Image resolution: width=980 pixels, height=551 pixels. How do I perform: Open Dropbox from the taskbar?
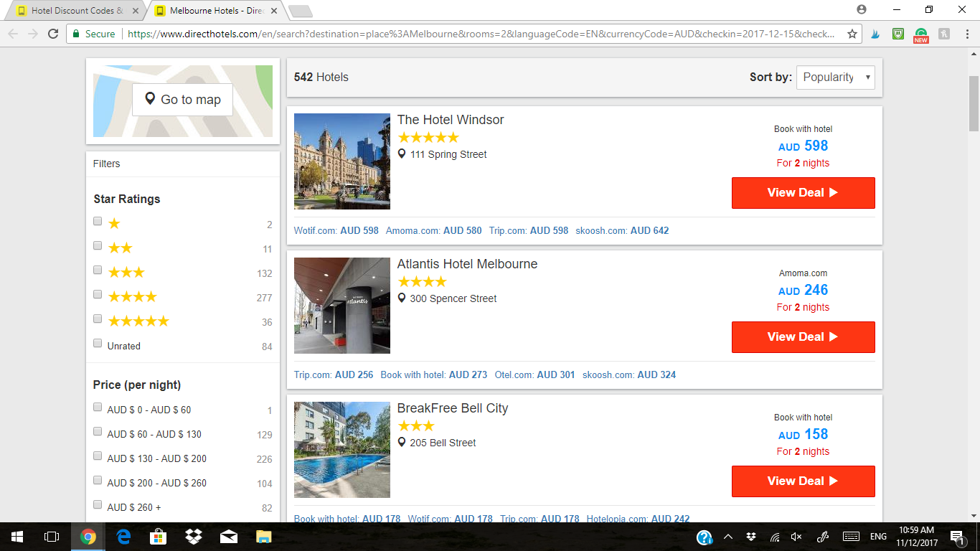click(194, 537)
